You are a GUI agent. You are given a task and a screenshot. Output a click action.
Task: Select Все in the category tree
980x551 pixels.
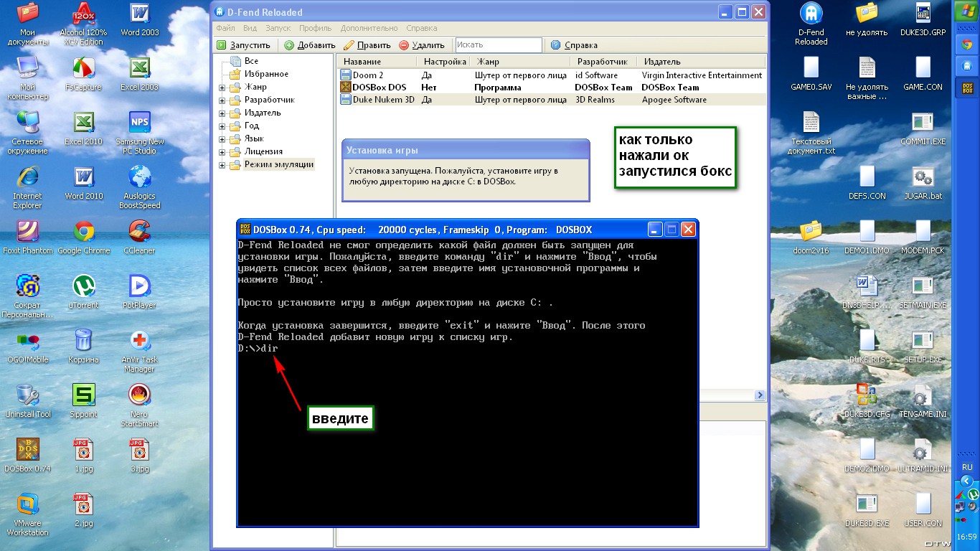[251, 62]
